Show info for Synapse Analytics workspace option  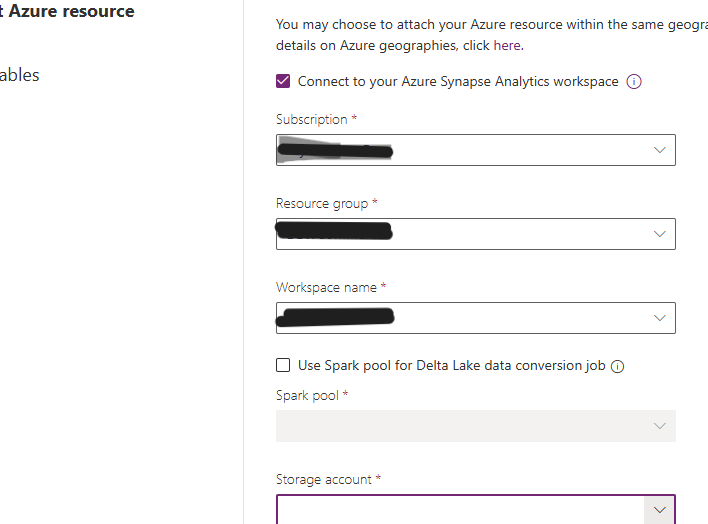coord(633,82)
